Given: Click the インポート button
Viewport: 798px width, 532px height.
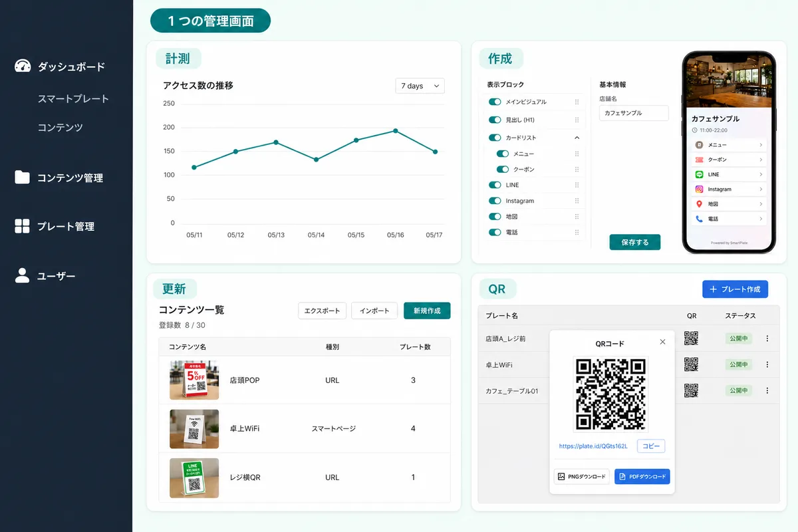Looking at the screenshot, I should click(374, 311).
